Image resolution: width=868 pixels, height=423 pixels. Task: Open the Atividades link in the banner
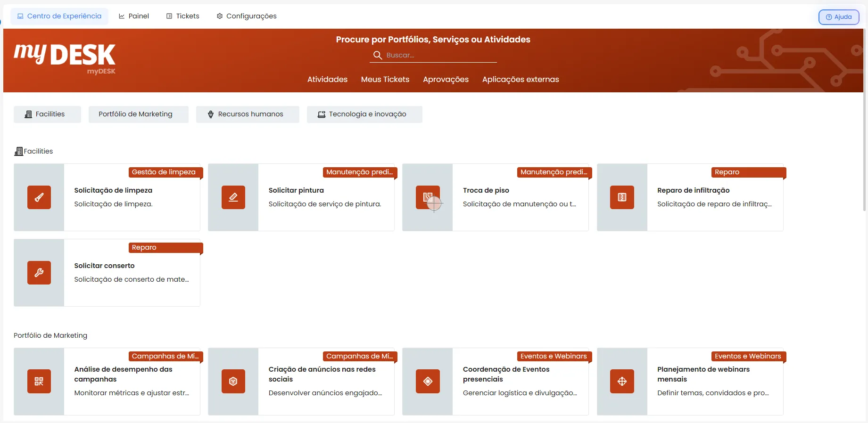pyautogui.click(x=327, y=80)
